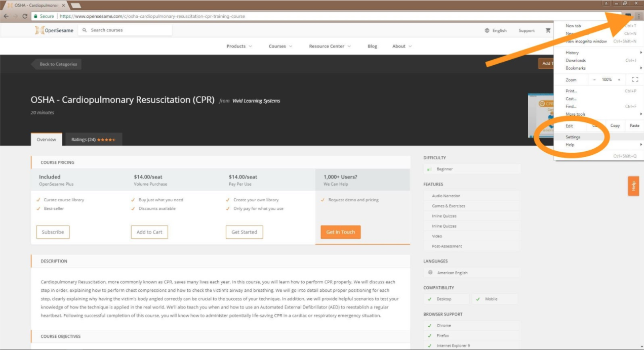Switch to the Ratings (24) tab
Viewport: 644px width, 350px height.
(94, 140)
